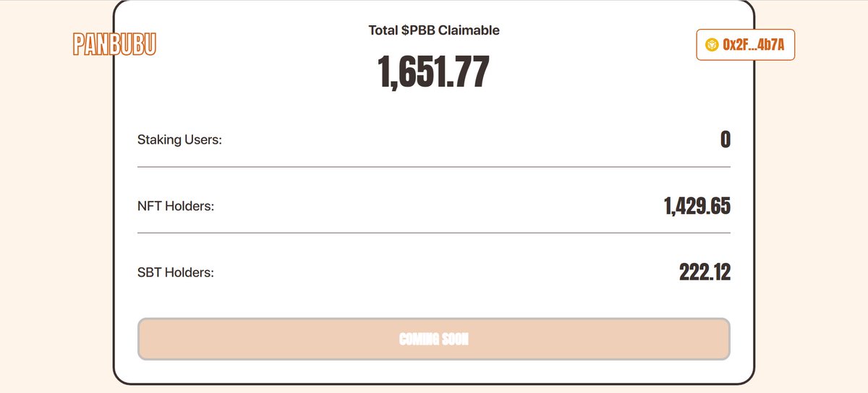This screenshot has width=868, height=393.
Task: Click the BNB coin icon in wallet button
Action: pos(712,45)
